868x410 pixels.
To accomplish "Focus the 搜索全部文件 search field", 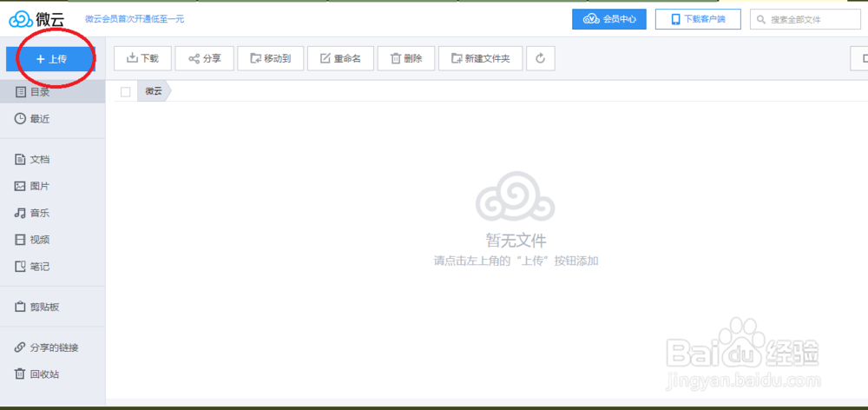I will point(806,19).
